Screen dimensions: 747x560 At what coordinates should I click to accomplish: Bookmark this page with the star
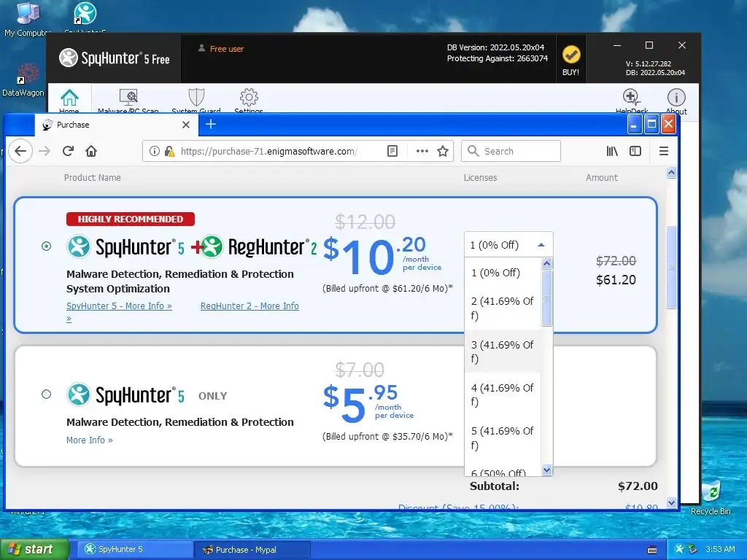(443, 151)
